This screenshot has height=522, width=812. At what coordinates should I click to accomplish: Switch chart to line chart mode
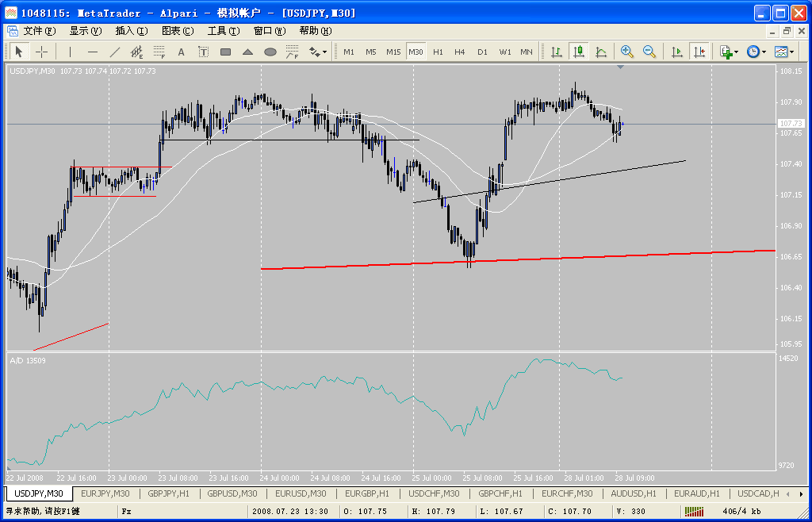point(601,52)
